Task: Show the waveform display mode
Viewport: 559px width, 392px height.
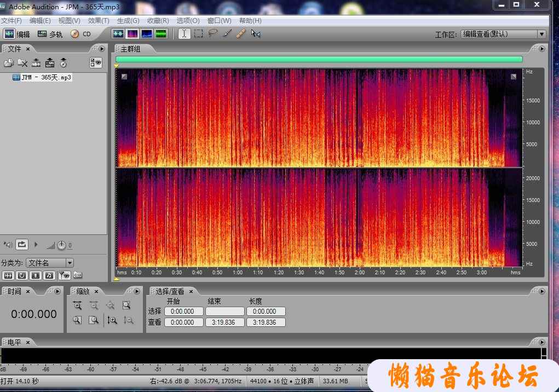Action: tap(118, 34)
